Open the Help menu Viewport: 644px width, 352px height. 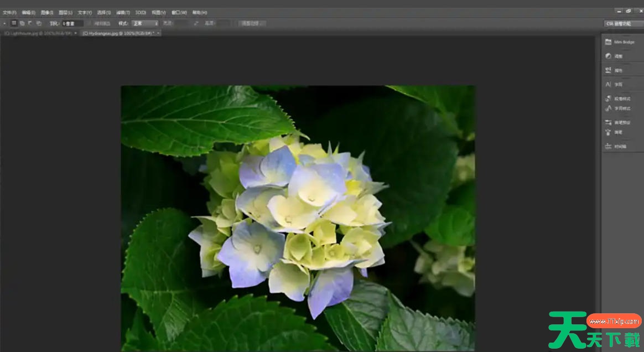tap(199, 12)
